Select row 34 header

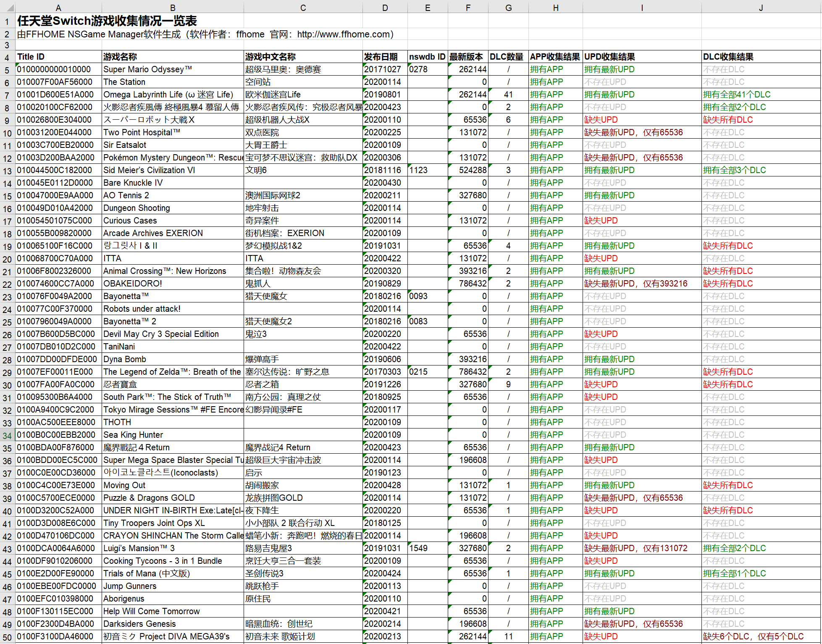8,435
